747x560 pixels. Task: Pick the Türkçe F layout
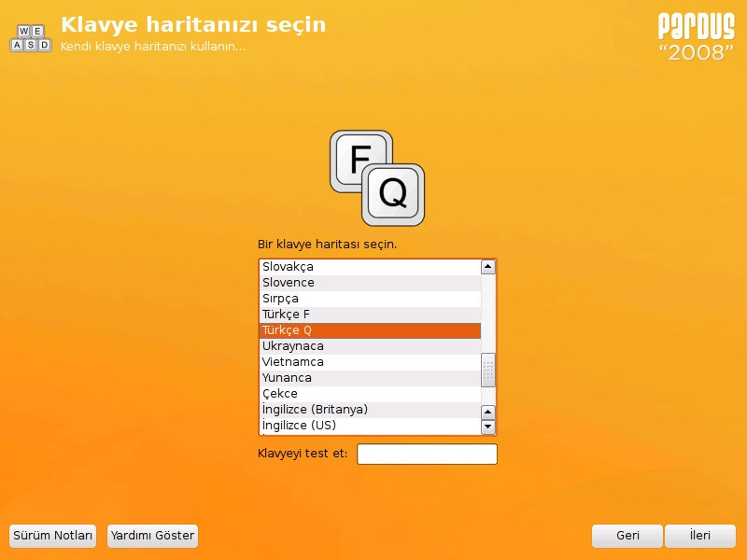370,315
